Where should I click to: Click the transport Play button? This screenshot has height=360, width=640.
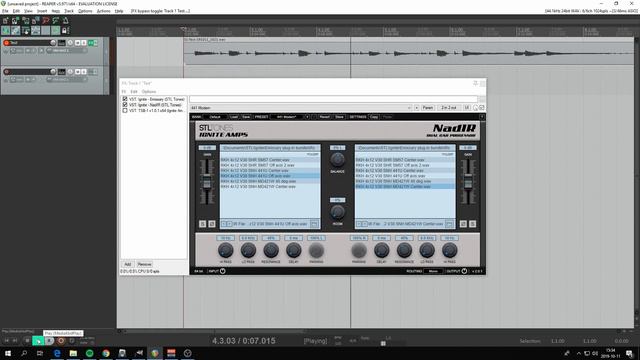pos(38,341)
